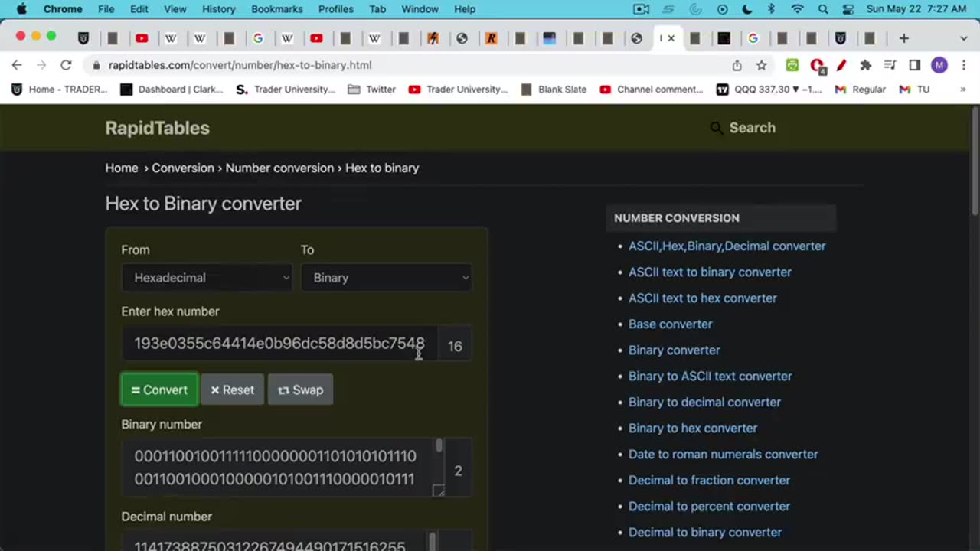Click binary textarea resize handle
Screen dimensions: 980x551
[438, 491]
